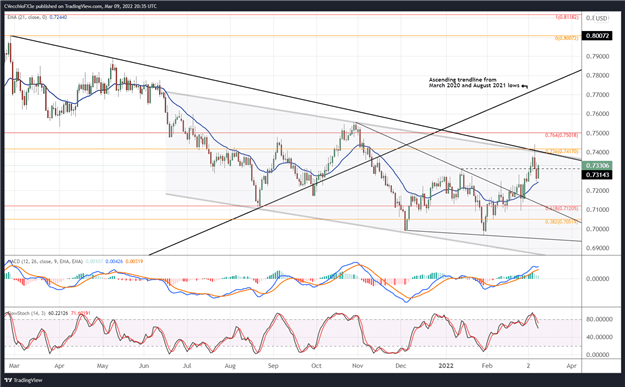Click the 2022 label on time axis
This screenshot has width=625, height=387.
tap(446, 365)
